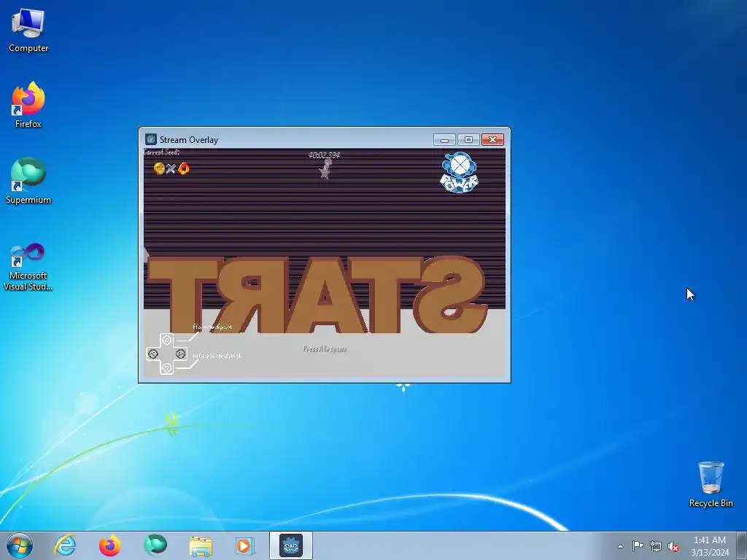Viewport: 747px width, 560px height.
Task: Click the gray star character below the timer
Action: (325, 169)
